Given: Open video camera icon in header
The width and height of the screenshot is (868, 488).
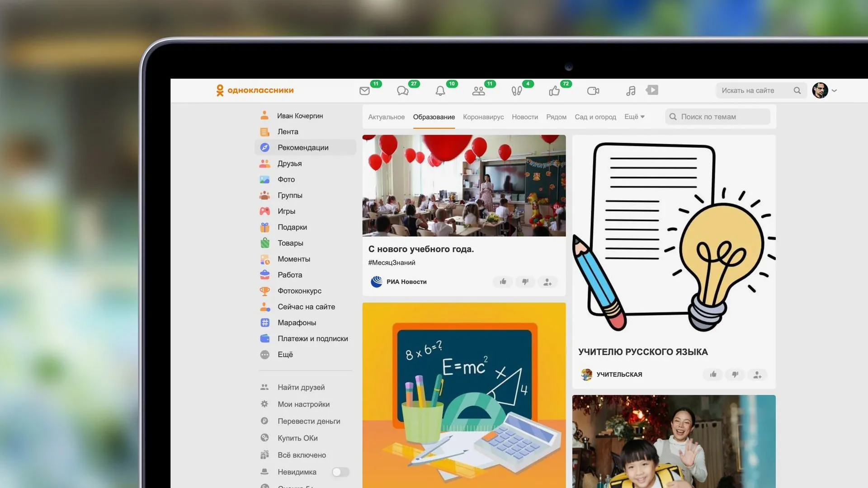Looking at the screenshot, I should coord(593,91).
